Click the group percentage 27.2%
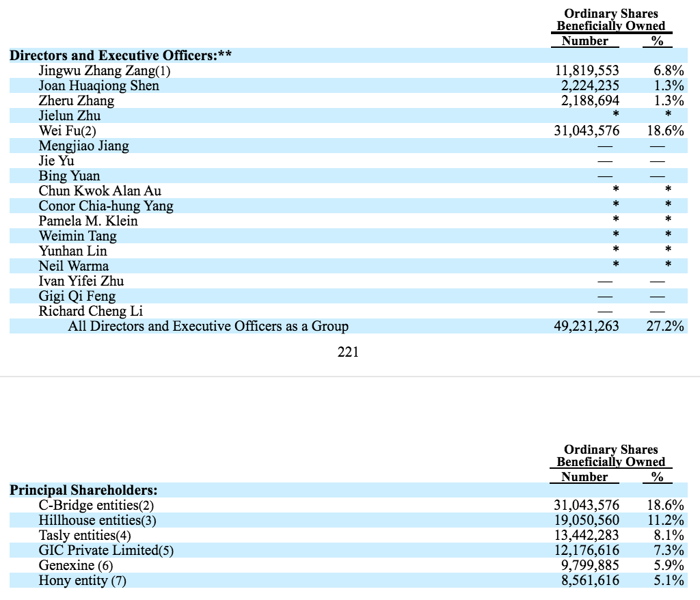The height and width of the screenshot is (600, 700). click(x=664, y=327)
